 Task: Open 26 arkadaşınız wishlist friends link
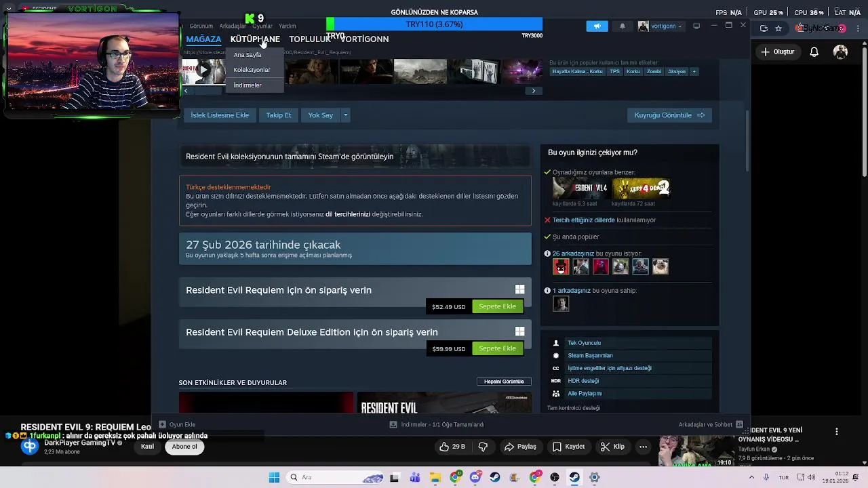click(x=573, y=253)
